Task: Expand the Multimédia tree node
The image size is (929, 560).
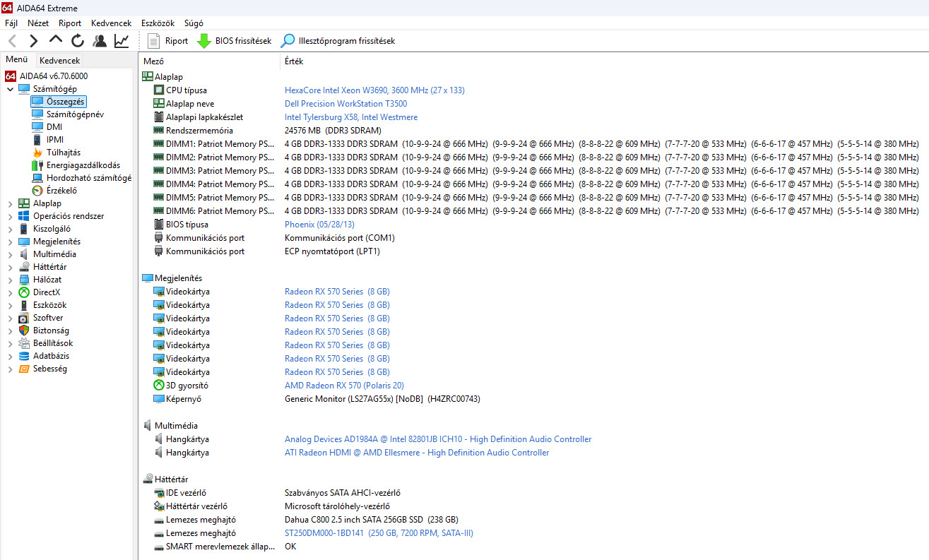Action: pos(10,254)
